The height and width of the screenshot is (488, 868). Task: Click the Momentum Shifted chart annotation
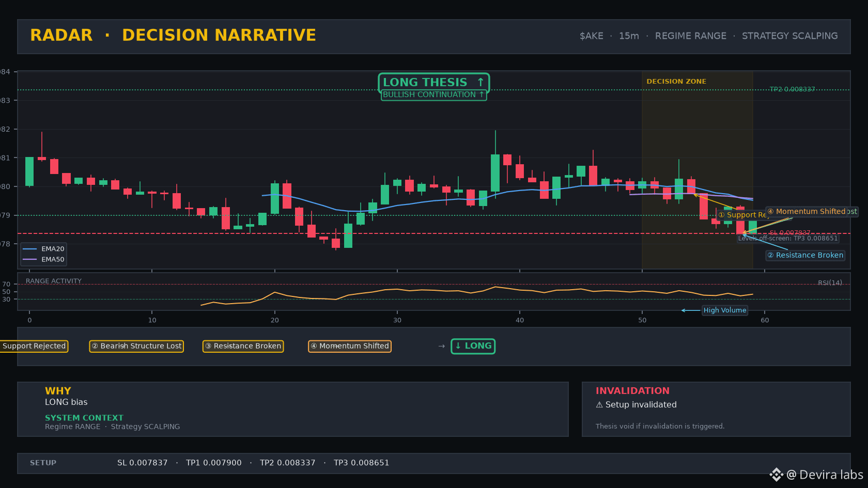812,212
